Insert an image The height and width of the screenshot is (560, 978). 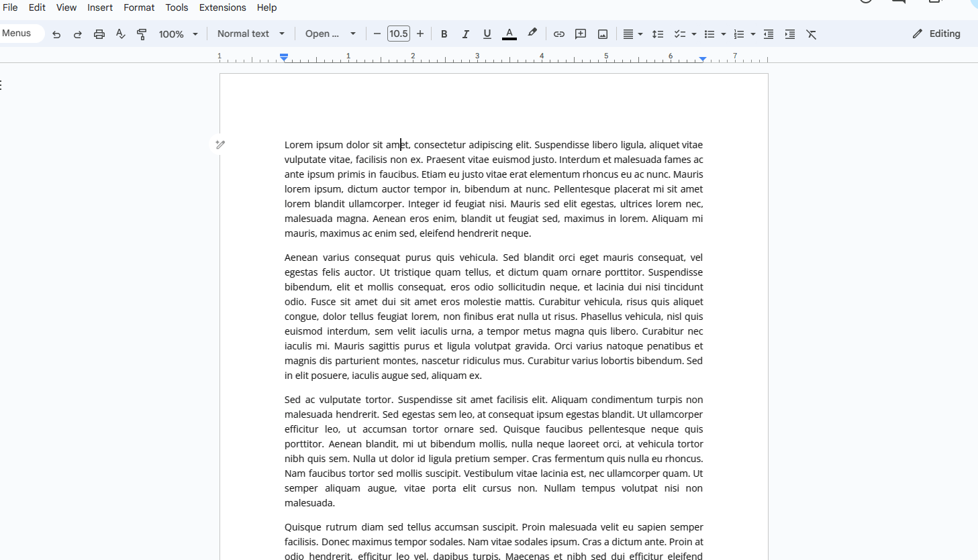click(x=602, y=34)
